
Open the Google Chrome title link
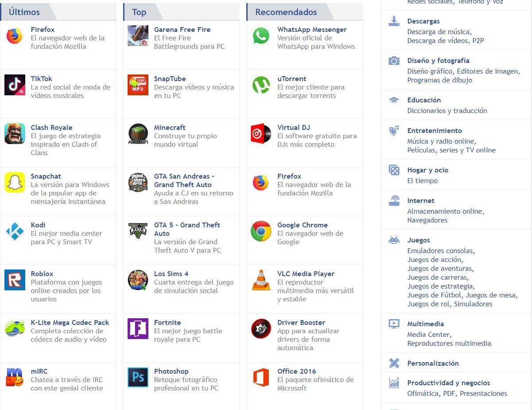(x=303, y=225)
